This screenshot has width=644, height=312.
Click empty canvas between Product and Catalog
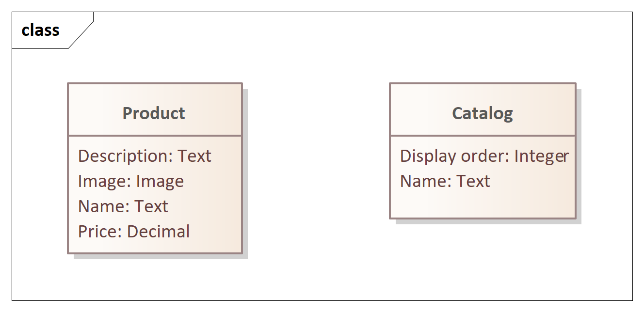(x=315, y=165)
